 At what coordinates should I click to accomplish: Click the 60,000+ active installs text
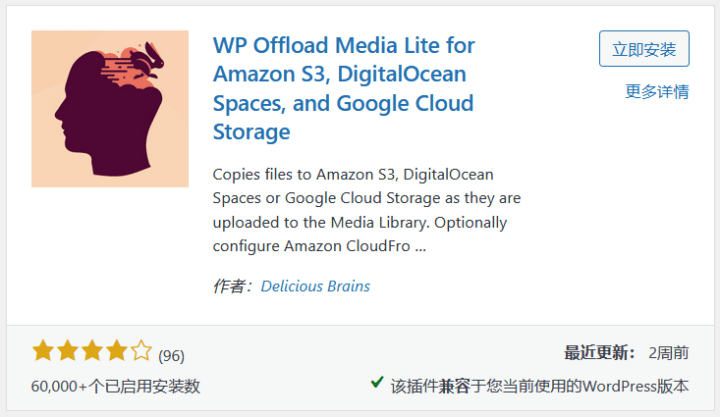[116, 385]
